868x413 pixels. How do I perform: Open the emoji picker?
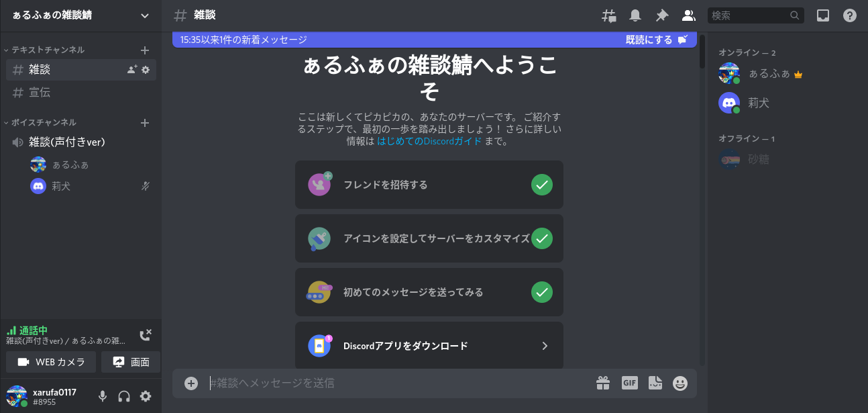[x=680, y=383]
